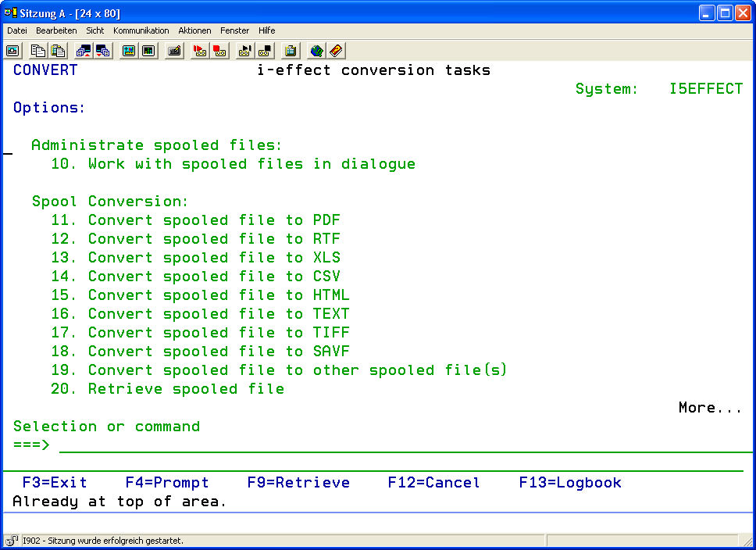
Task: Click the F4=Prompt function key label
Action: (x=167, y=483)
